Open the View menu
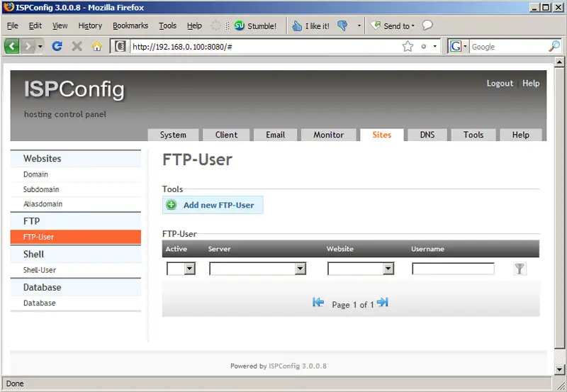The height and width of the screenshot is (392, 567). [60, 26]
